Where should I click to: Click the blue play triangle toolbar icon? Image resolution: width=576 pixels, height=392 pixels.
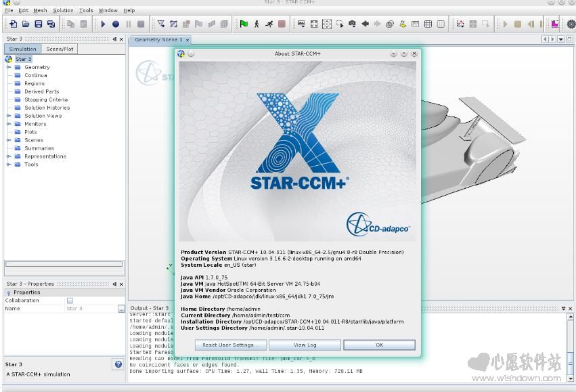point(104,24)
